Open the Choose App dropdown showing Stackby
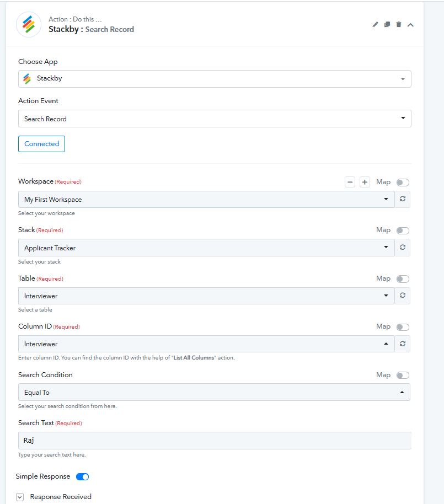This screenshot has height=504, width=444. tap(215, 79)
